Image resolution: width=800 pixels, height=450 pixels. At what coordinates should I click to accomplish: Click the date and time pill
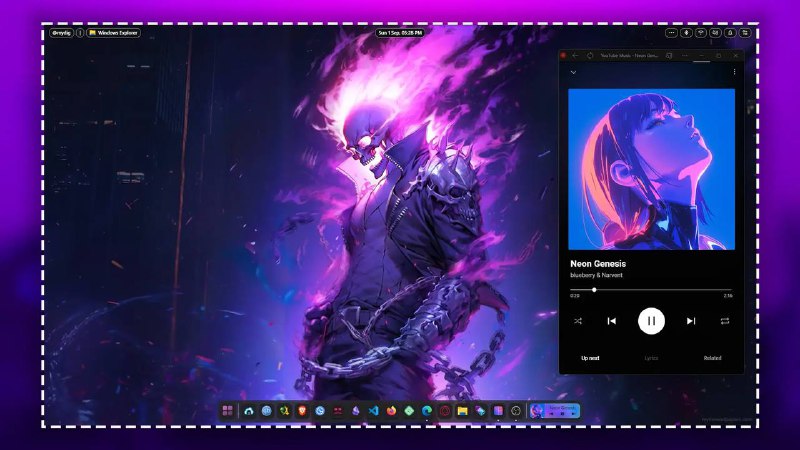coord(400,33)
